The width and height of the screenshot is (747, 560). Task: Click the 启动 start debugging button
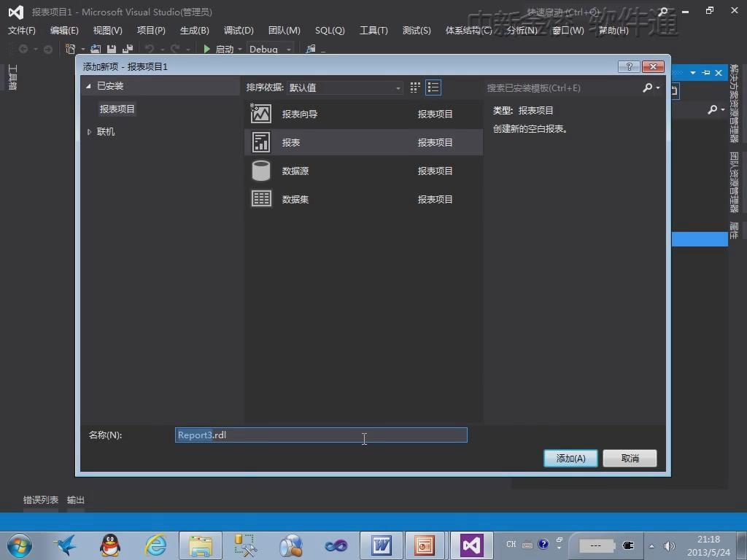pyautogui.click(x=219, y=49)
